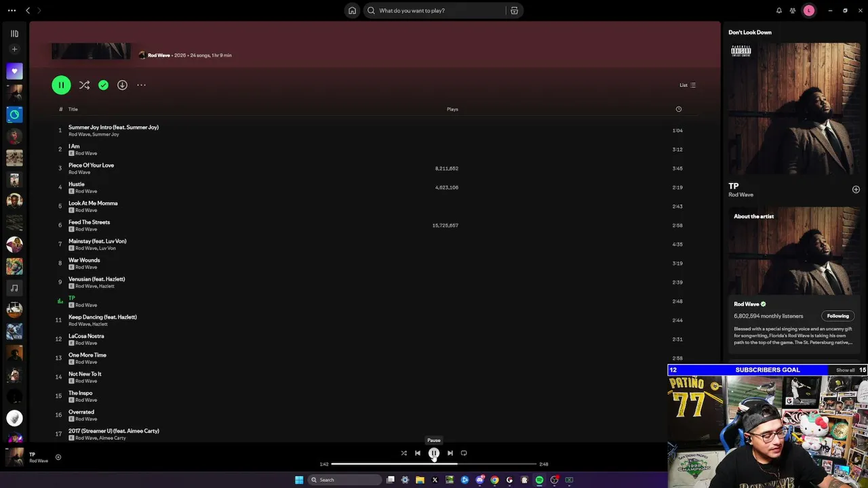The height and width of the screenshot is (488, 868).
Task: Open the Don't Look Down panel title link
Action: tap(750, 33)
